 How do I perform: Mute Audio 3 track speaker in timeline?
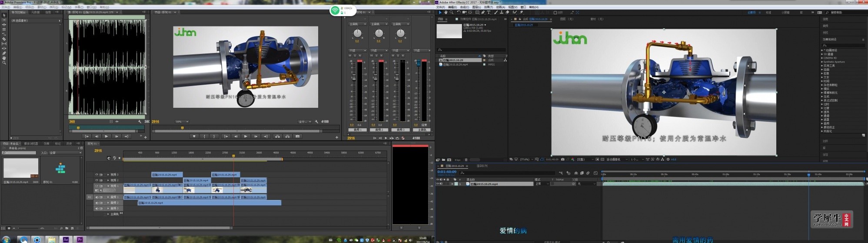(x=96, y=208)
